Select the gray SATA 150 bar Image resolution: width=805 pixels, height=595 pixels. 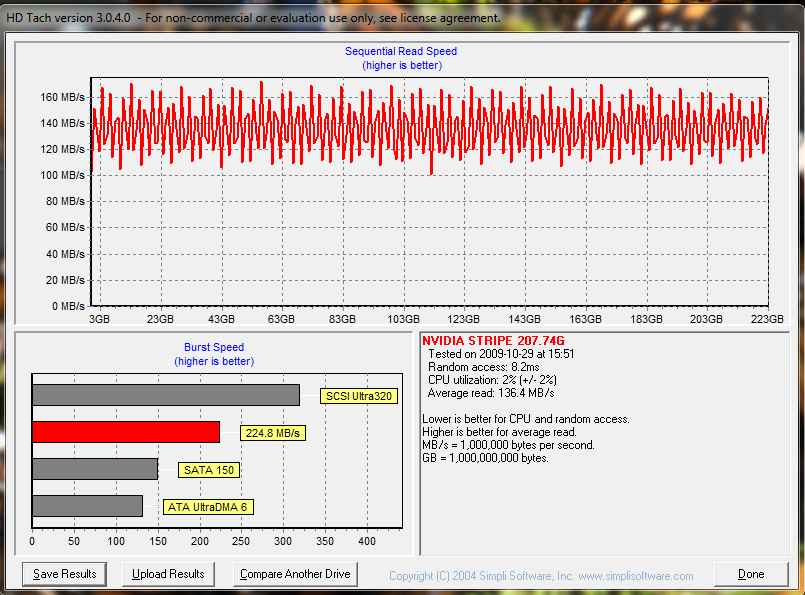coord(95,469)
